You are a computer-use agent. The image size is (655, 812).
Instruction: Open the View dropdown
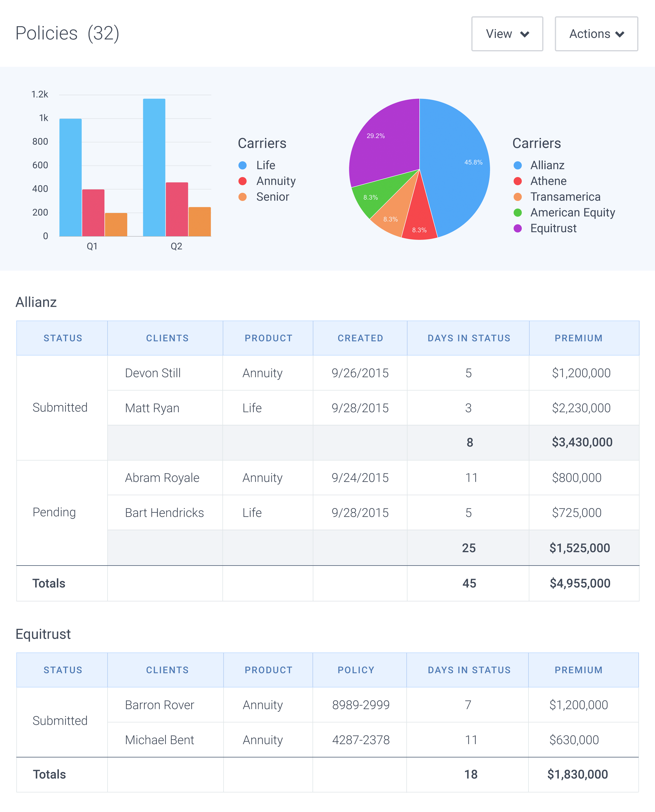pyautogui.click(x=507, y=34)
